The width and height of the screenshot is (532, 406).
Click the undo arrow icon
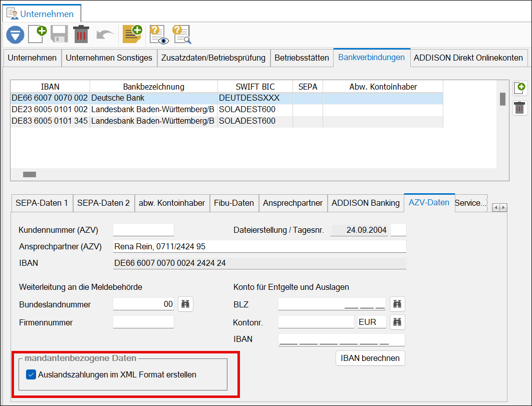(105, 35)
